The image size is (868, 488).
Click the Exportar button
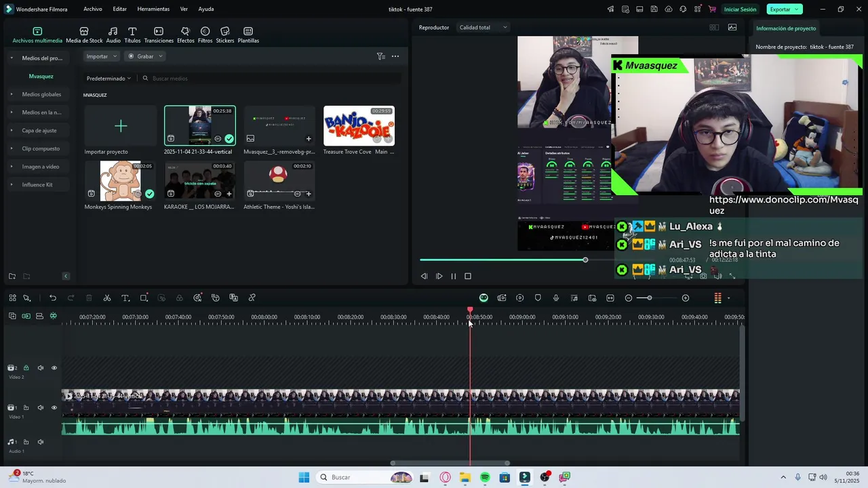[x=785, y=9]
